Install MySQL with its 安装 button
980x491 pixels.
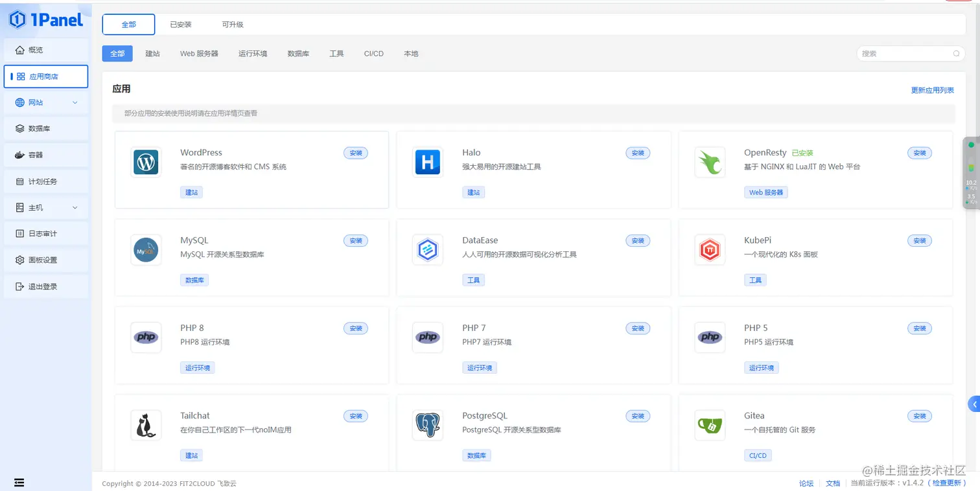[x=356, y=241]
